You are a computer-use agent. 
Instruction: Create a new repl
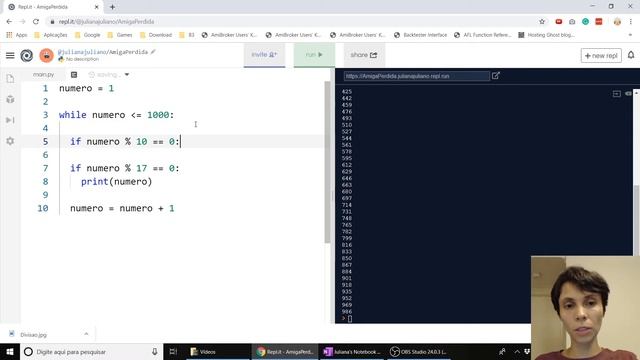tap(601, 56)
